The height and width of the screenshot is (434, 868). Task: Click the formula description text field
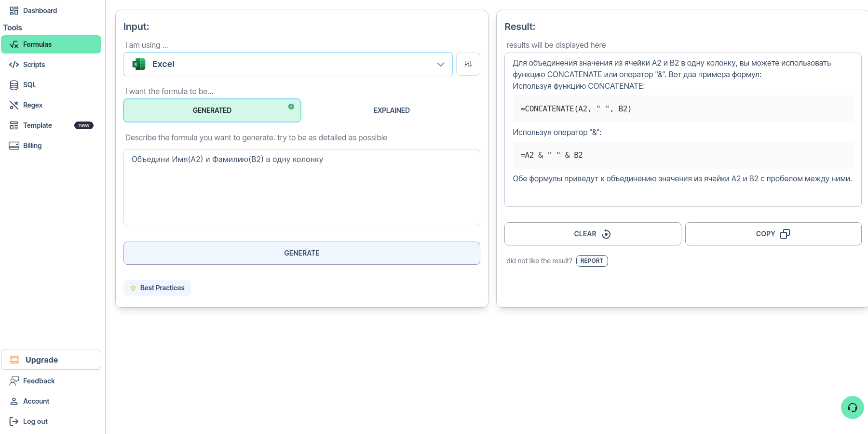pos(301,188)
